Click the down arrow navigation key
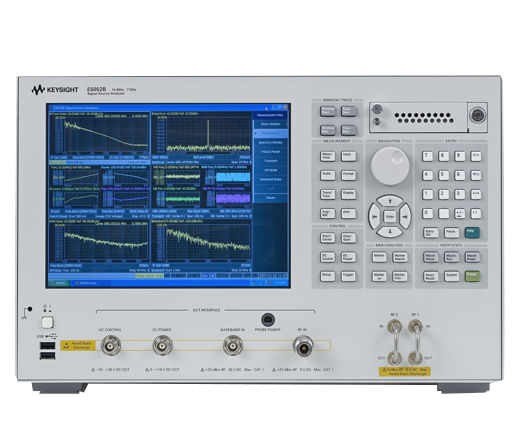The height and width of the screenshot is (445, 521). (x=390, y=231)
